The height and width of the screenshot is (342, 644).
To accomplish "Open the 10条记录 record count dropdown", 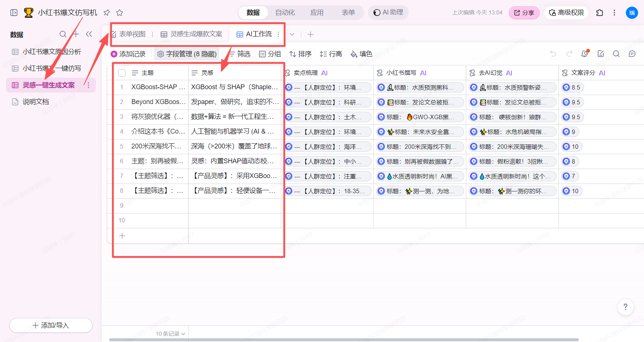I will pos(170,334).
